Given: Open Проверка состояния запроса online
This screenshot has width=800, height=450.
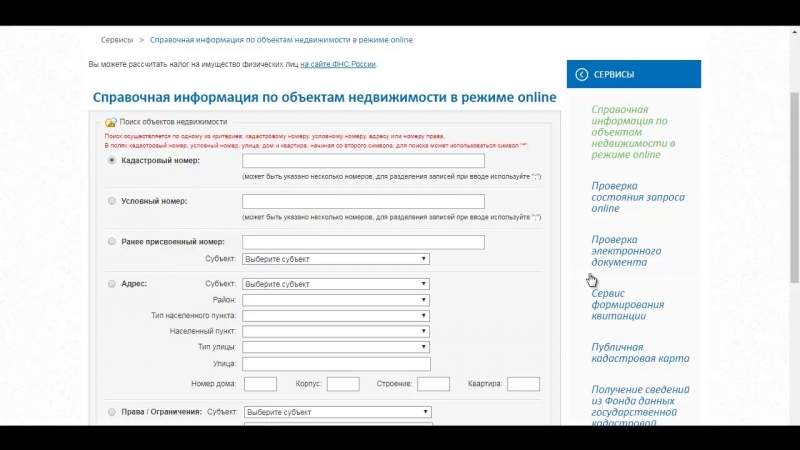Looking at the screenshot, I should pos(638,197).
